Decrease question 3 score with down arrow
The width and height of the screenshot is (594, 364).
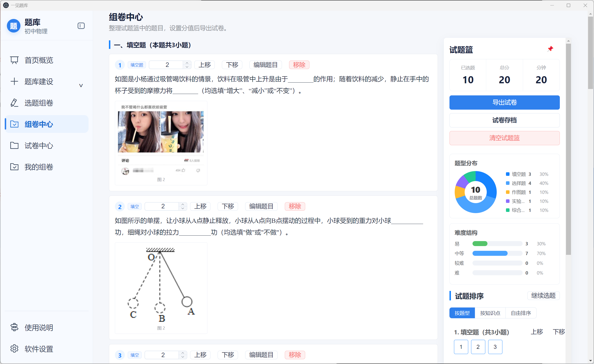183,357
